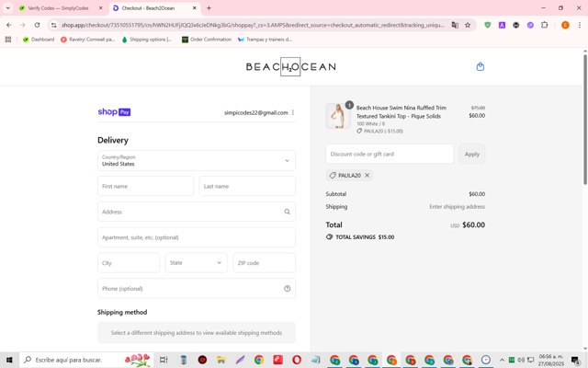Screen dimensions: 588x368
Task: Close the Verify Codes tab
Action: (x=100, y=8)
